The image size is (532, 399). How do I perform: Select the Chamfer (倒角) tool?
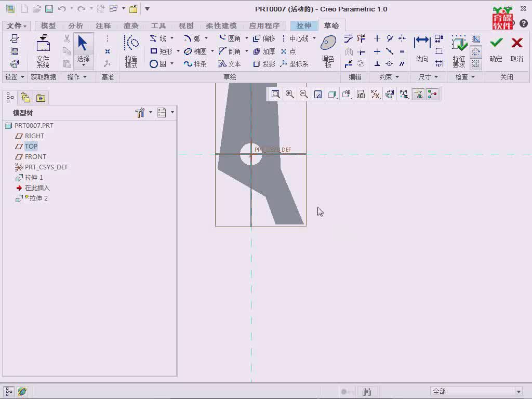click(x=230, y=51)
